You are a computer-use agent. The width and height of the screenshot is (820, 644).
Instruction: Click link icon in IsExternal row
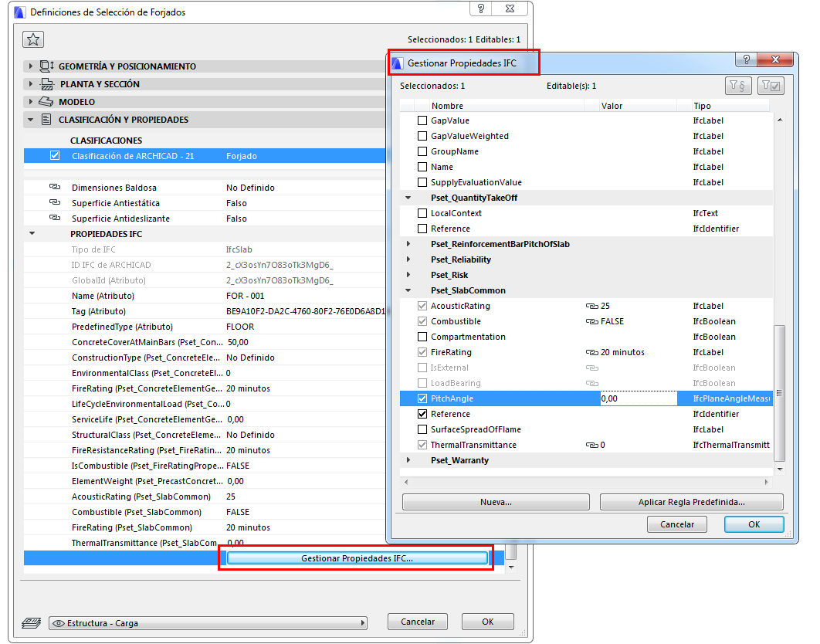point(592,368)
